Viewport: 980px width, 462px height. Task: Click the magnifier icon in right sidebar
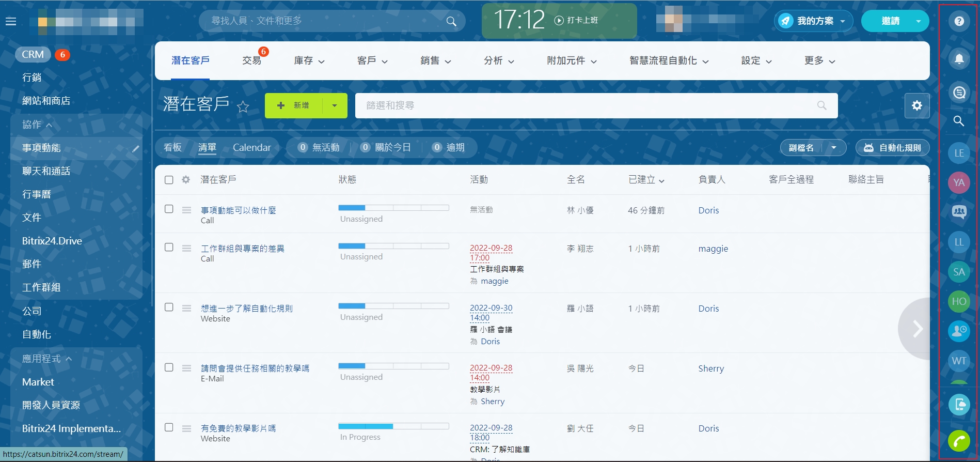[x=959, y=121]
